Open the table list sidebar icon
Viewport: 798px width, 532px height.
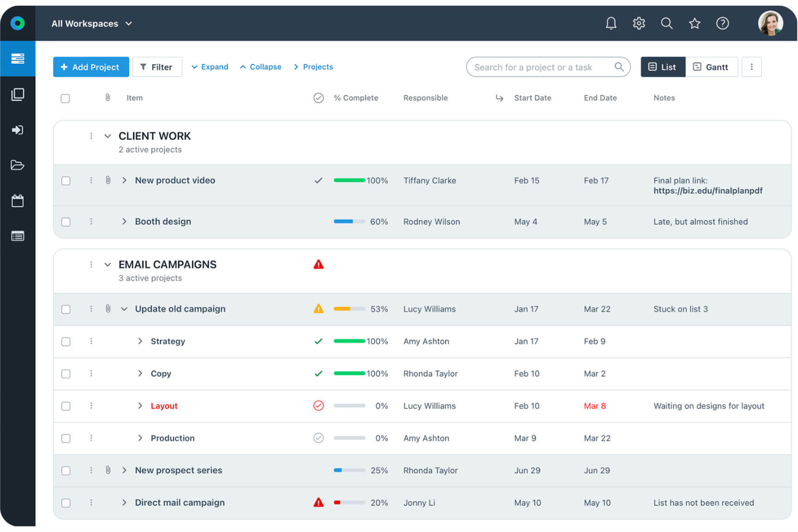click(x=18, y=236)
